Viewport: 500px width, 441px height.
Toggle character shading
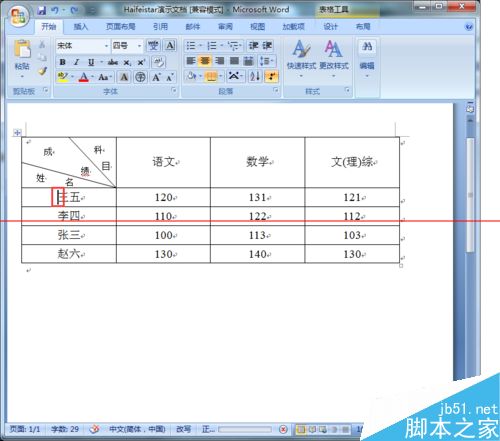pyautogui.click(x=124, y=77)
